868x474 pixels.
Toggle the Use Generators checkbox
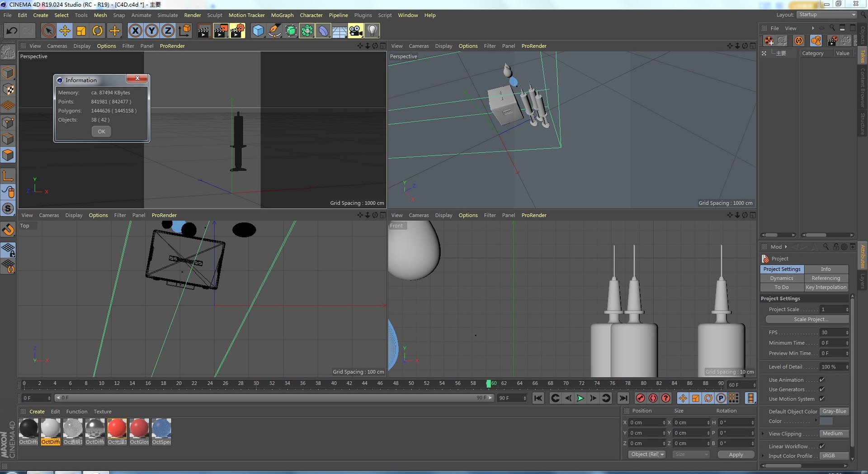pyautogui.click(x=822, y=389)
